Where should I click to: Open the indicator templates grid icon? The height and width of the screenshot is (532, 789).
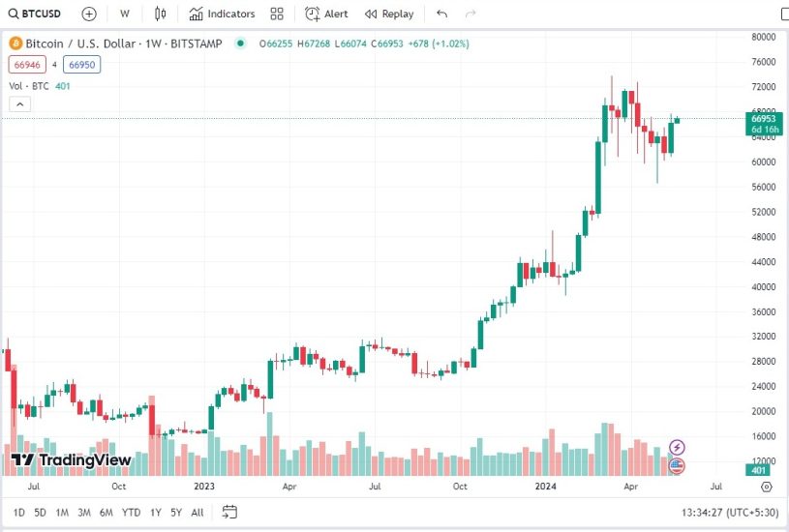point(277,14)
